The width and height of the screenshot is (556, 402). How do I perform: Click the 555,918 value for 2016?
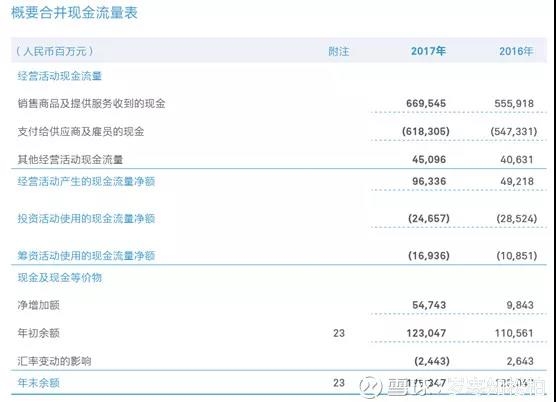click(x=514, y=104)
